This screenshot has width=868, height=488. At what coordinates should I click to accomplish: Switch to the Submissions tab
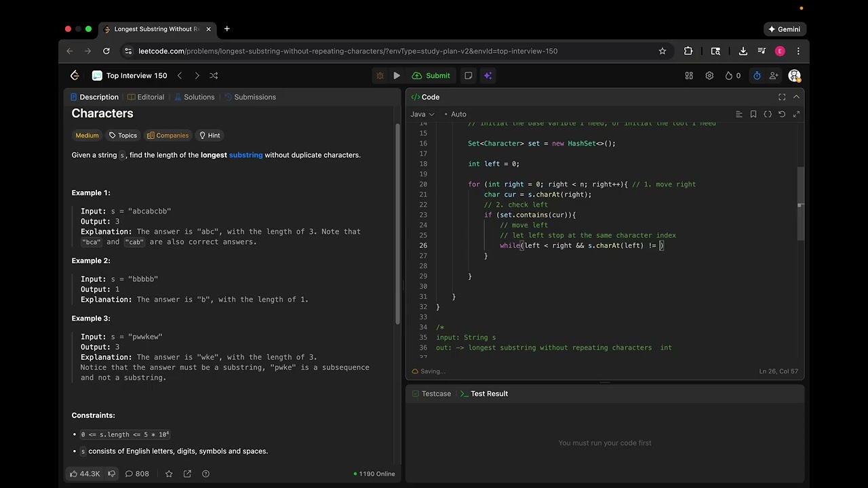pos(250,97)
